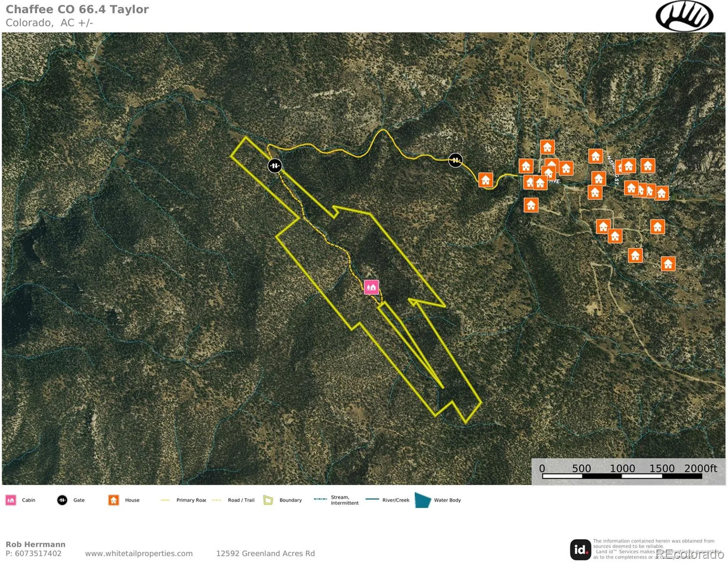The width and height of the screenshot is (728, 563).
Task: Click the house marker nearest the eastern gate
Action: [485, 180]
